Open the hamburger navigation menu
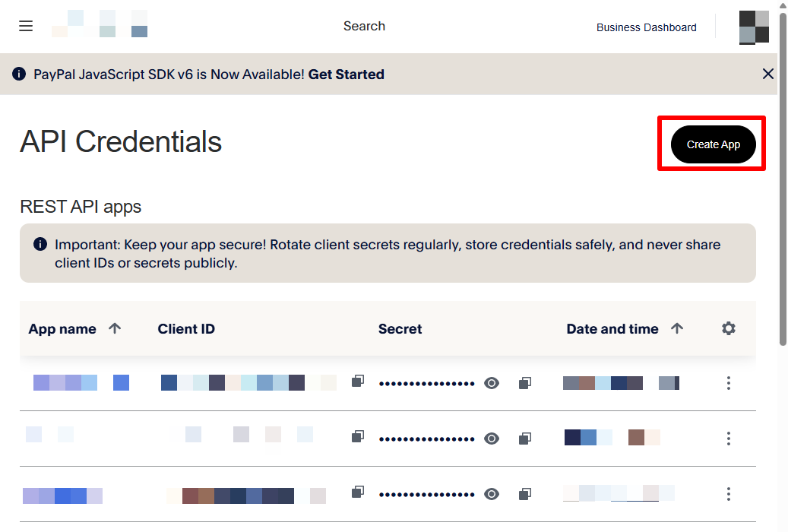 point(26,27)
